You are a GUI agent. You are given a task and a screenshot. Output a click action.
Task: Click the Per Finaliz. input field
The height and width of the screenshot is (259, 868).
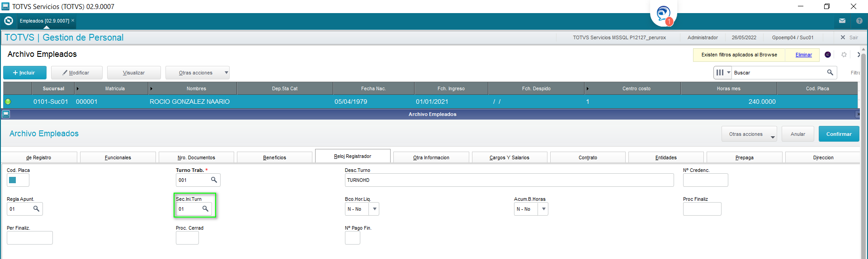[30, 238]
